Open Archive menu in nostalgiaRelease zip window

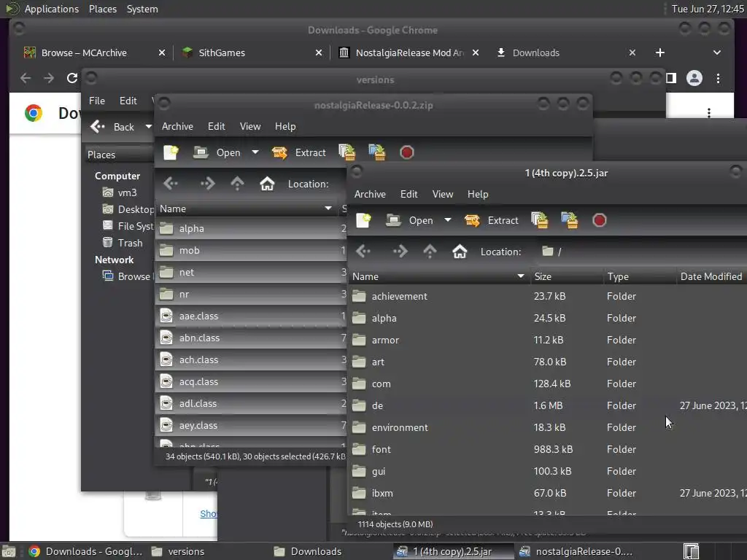(177, 127)
